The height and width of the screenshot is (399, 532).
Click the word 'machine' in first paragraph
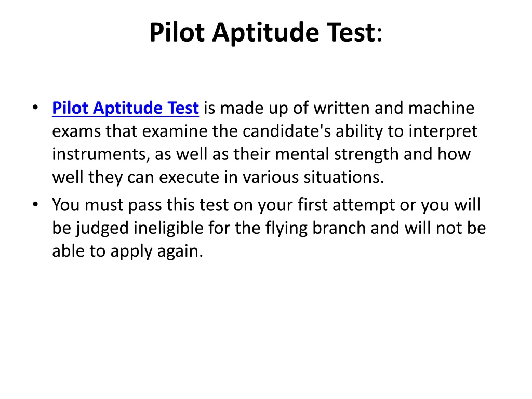tap(441, 108)
